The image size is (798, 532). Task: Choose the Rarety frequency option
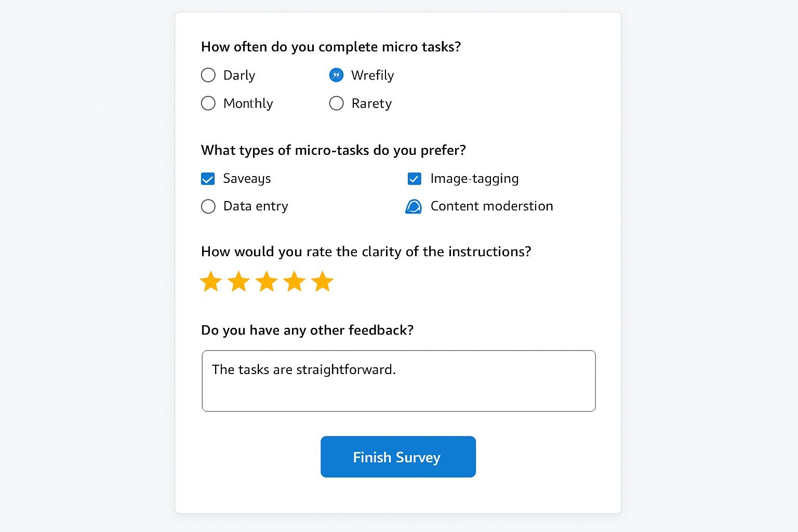337,103
